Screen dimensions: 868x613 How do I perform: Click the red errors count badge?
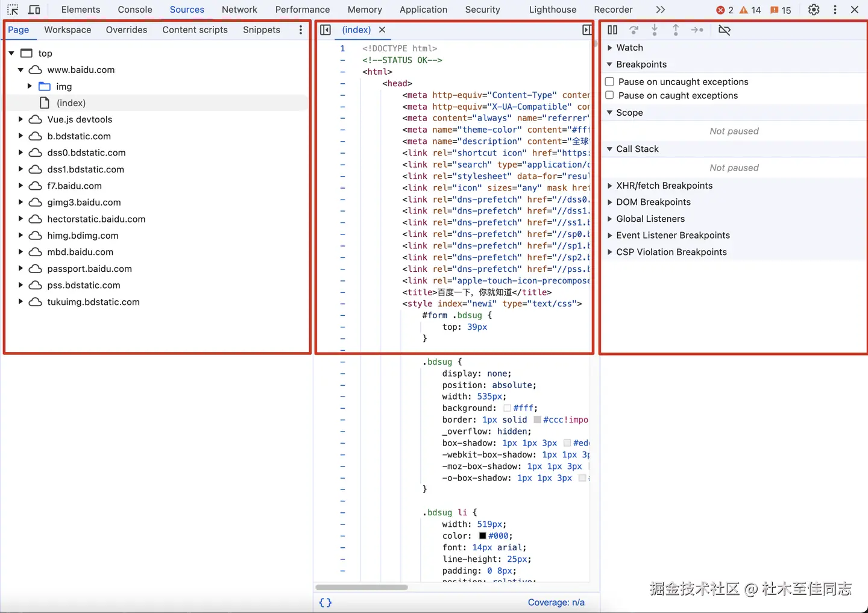point(725,10)
